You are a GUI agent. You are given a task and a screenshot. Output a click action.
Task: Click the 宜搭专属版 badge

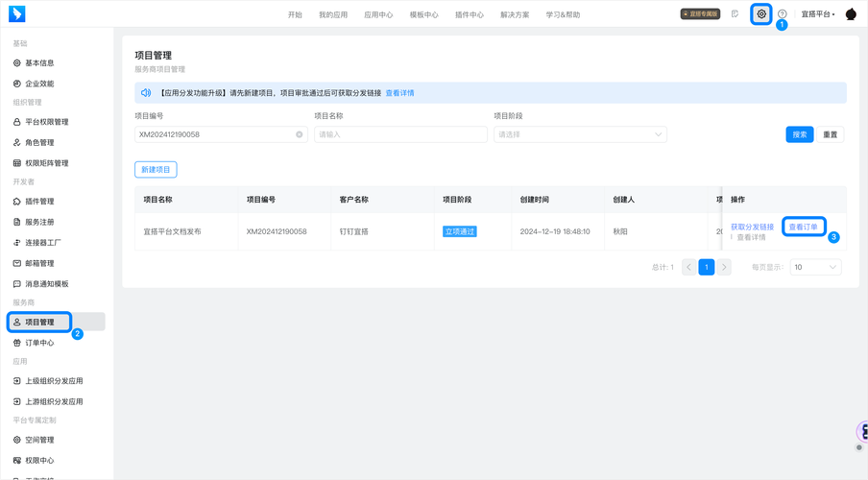point(700,13)
